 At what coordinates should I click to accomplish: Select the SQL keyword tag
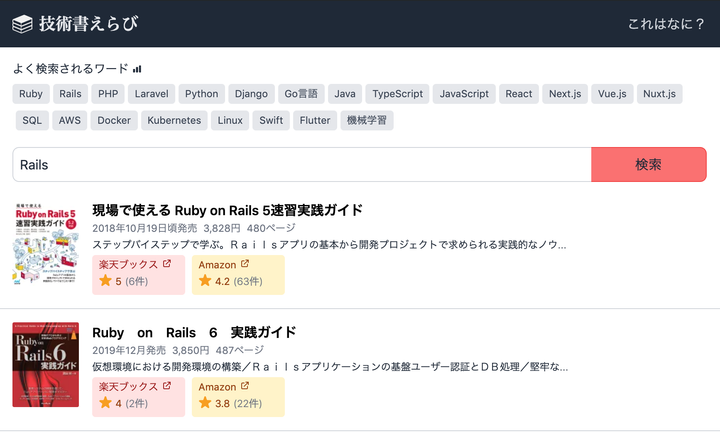point(32,120)
